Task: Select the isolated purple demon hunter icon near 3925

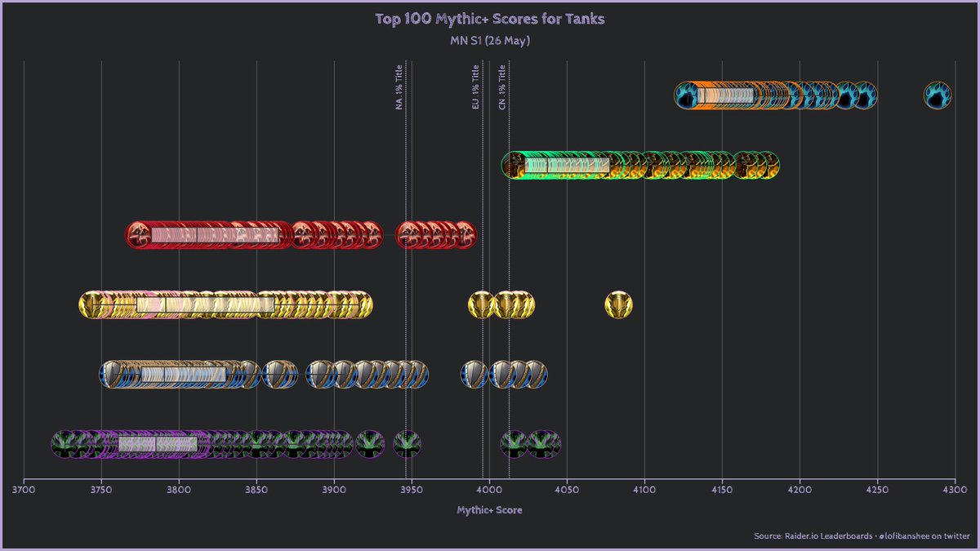Action: (x=370, y=444)
